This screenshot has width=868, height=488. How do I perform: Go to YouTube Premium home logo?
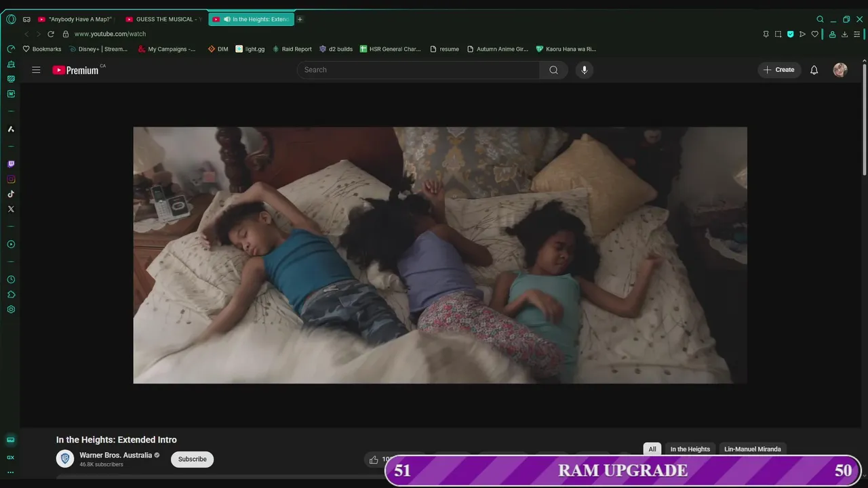pyautogui.click(x=76, y=70)
